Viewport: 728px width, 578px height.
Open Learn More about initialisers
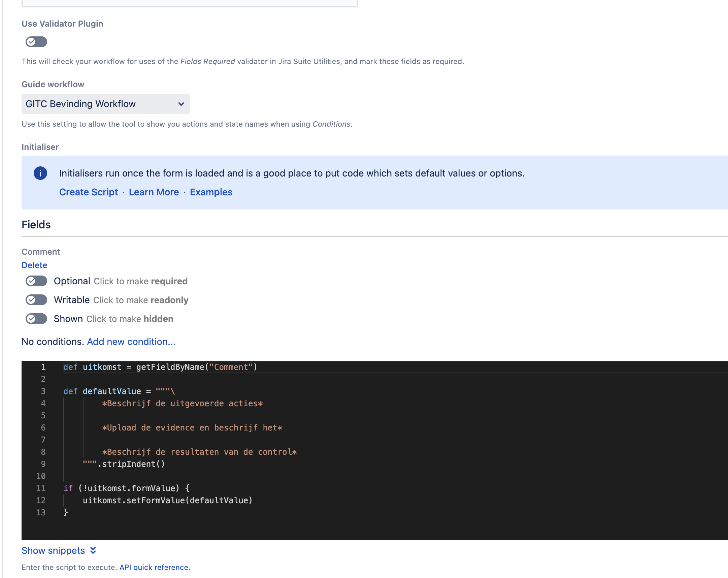click(x=154, y=192)
